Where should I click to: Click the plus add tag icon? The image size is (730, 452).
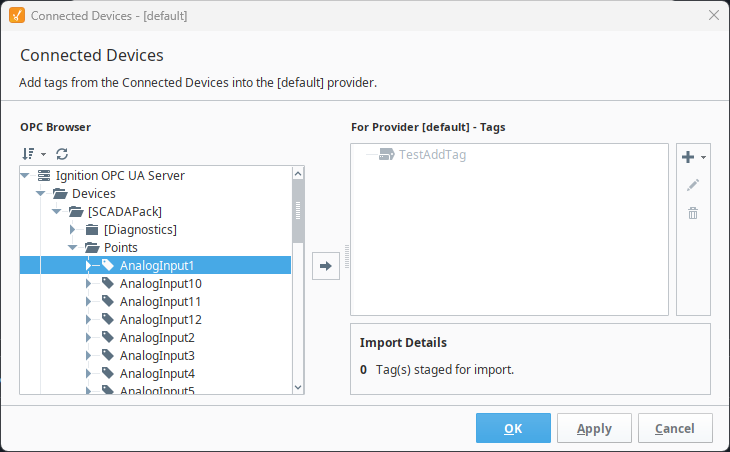(688, 157)
